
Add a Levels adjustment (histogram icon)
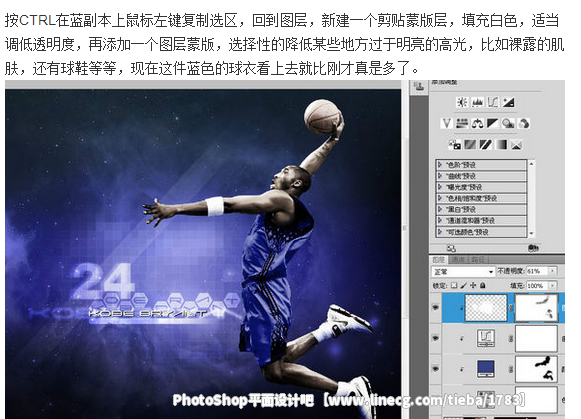click(x=477, y=102)
